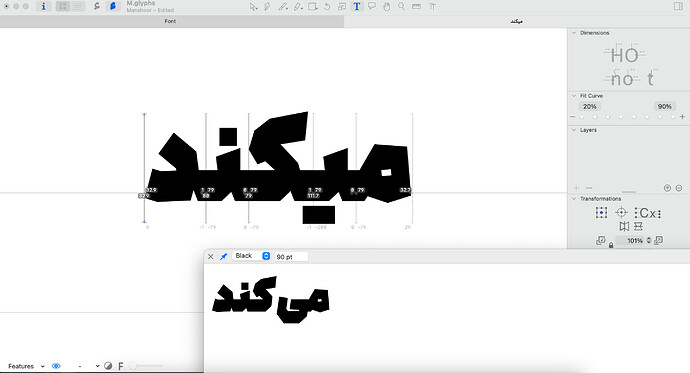Click the 20% Fit Curve field
This screenshot has width=690, height=373.
(x=590, y=106)
